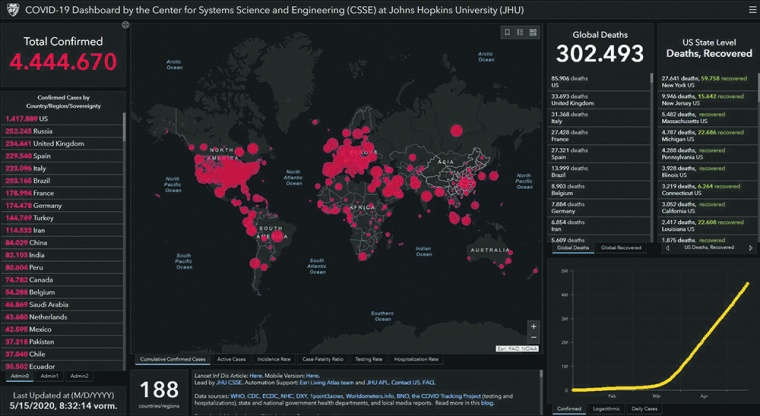The width and height of the screenshot is (760, 416).
Task: Open the Worldometers.info data source link
Action: point(370,396)
